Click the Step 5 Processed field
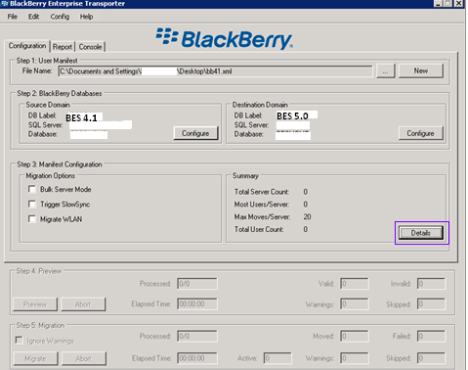 coord(197,336)
